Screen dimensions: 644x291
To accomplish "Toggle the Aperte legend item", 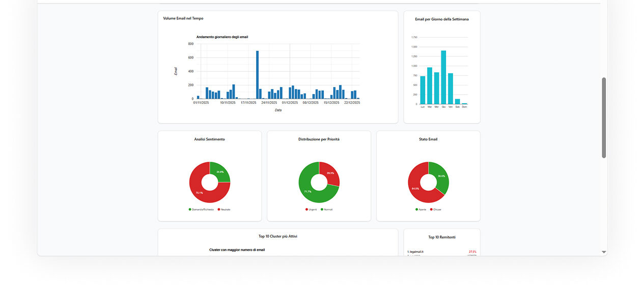I will coord(422,210).
